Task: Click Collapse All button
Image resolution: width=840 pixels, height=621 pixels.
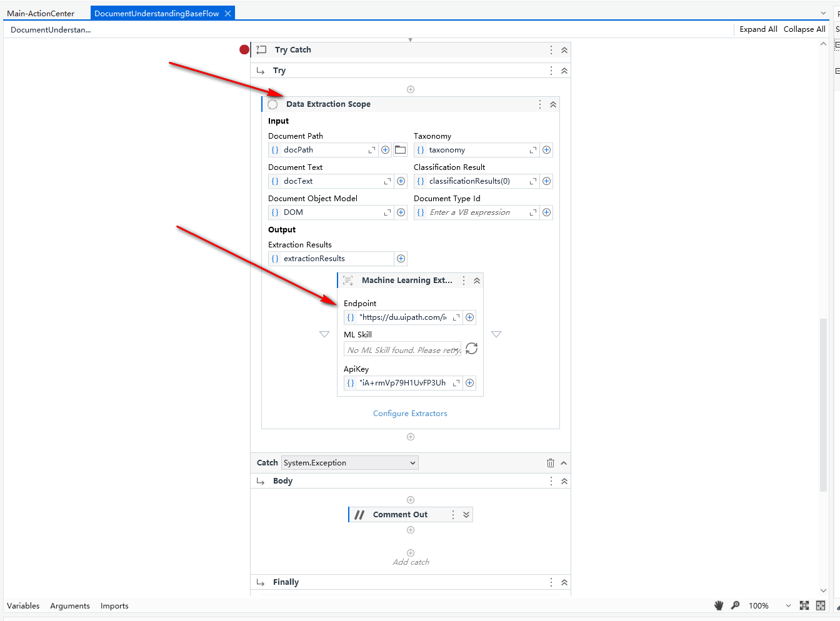Action: (804, 29)
